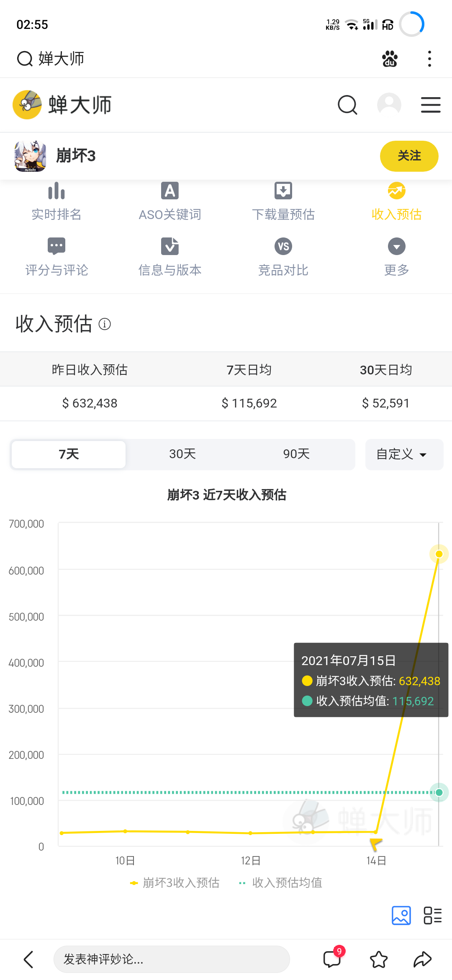Tap the $ 52,591 thirty-day average value
The image size is (452, 980).
[385, 403]
